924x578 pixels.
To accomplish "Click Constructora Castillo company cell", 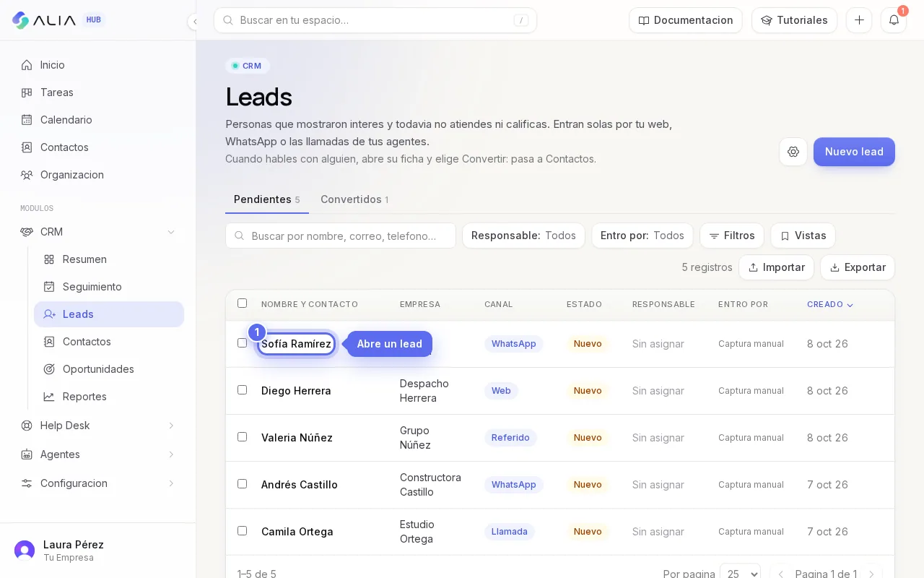I will tap(430, 485).
